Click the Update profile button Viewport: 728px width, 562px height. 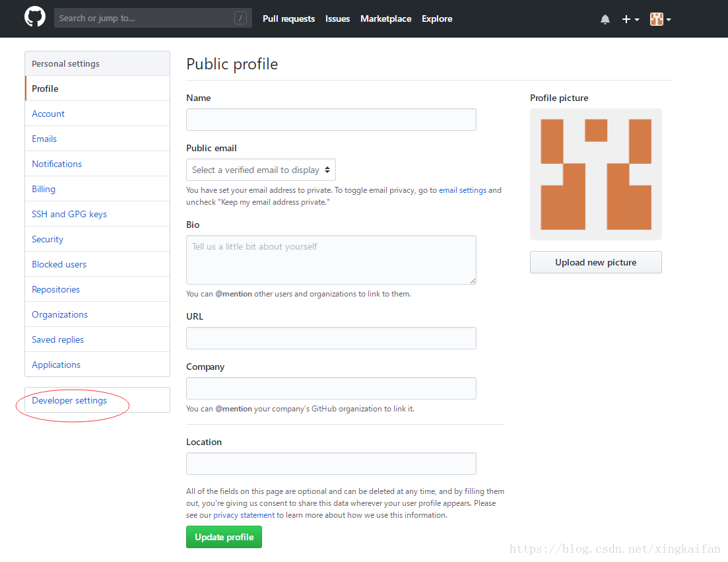(224, 537)
